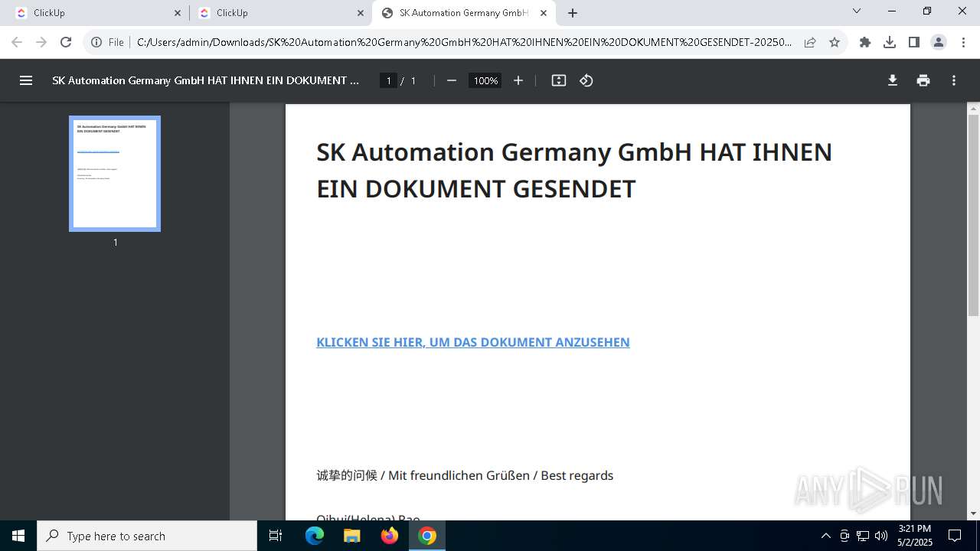Click the scrollbar down arrow
The image size is (980, 551).
coord(973,514)
